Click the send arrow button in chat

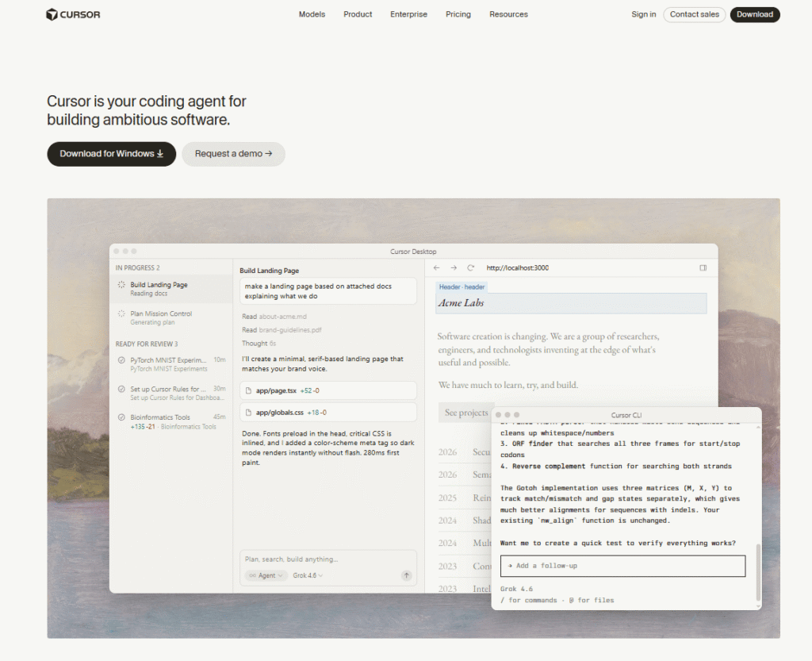407,575
